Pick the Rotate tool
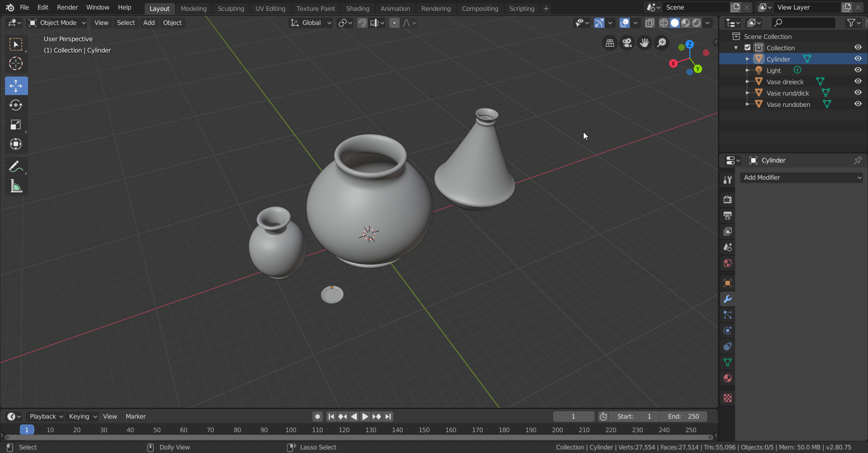 click(16, 105)
